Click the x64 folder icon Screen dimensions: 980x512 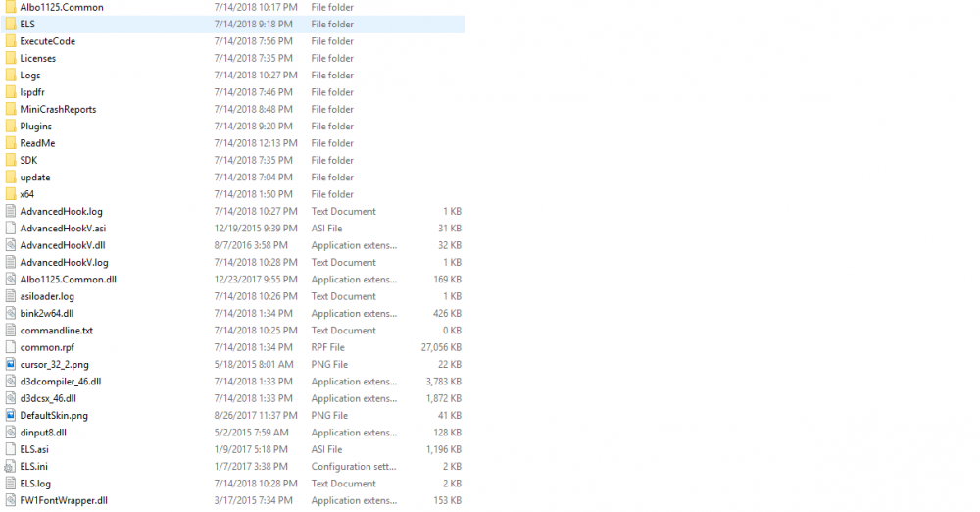[x=10, y=194]
